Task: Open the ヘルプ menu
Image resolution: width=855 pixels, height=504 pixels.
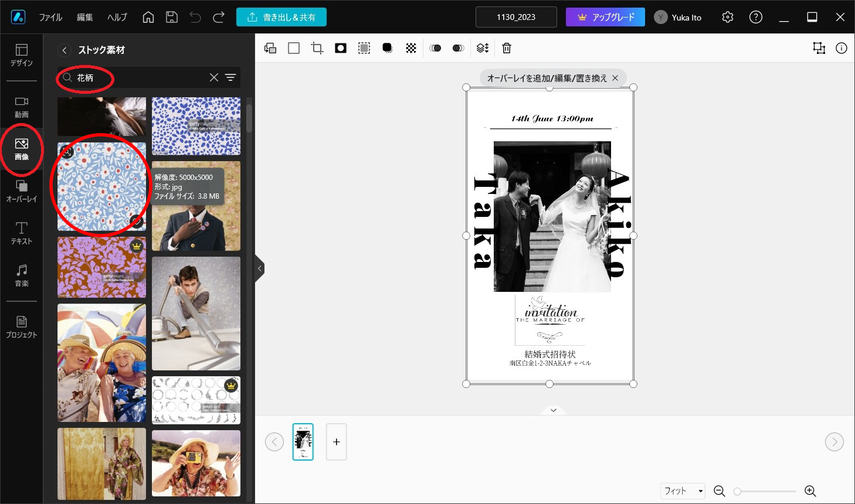Action: tap(117, 17)
